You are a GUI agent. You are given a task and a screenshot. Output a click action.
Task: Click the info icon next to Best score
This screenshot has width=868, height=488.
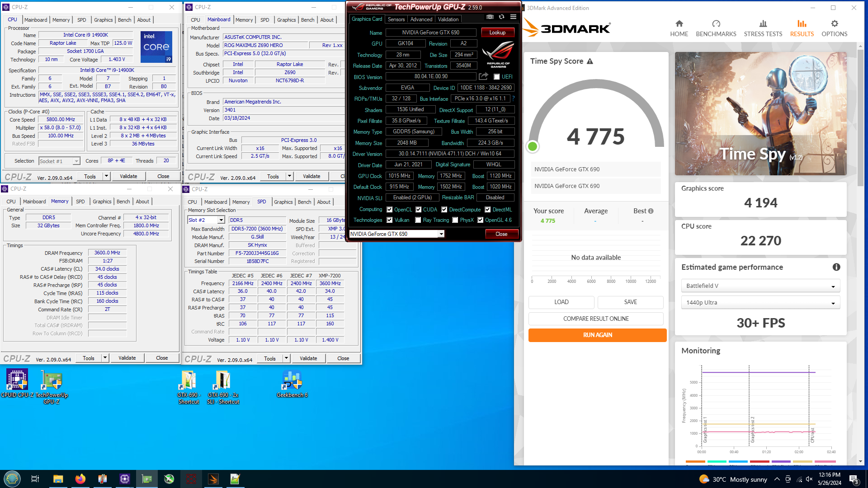651,211
